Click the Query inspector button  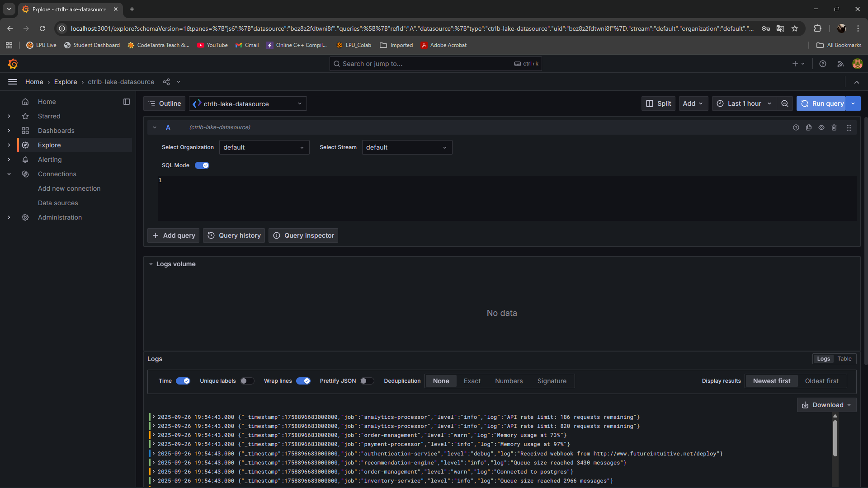[303, 235]
